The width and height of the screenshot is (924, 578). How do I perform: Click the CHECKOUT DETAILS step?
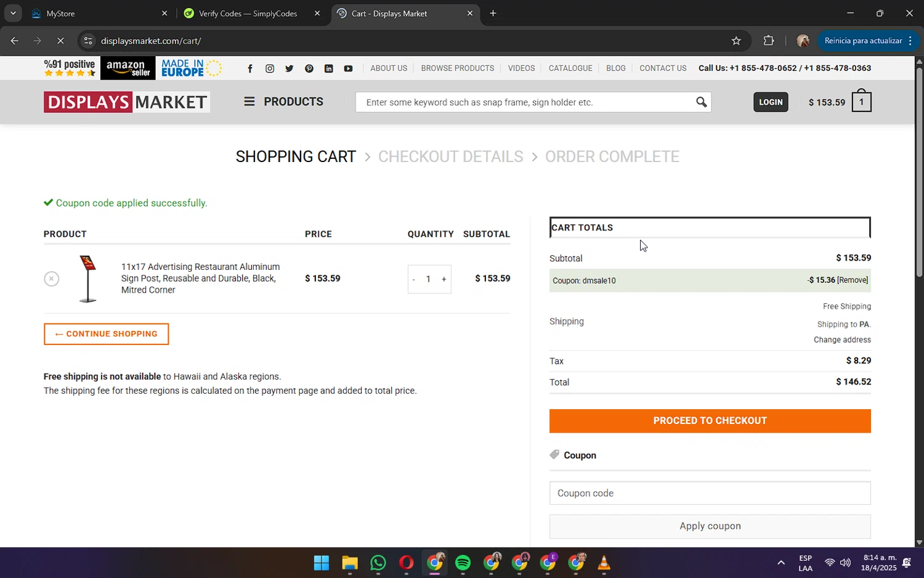(450, 157)
